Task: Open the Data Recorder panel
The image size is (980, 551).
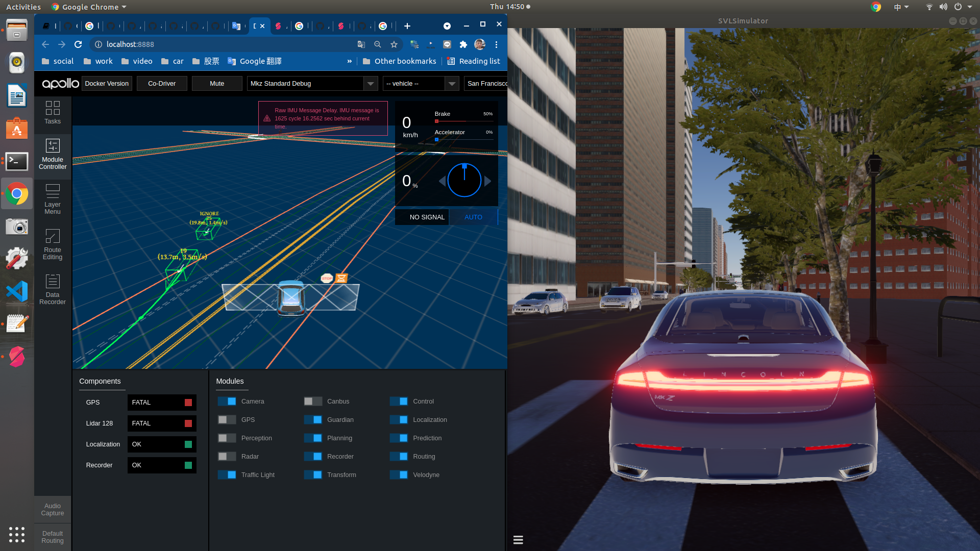Action: pos(53,289)
